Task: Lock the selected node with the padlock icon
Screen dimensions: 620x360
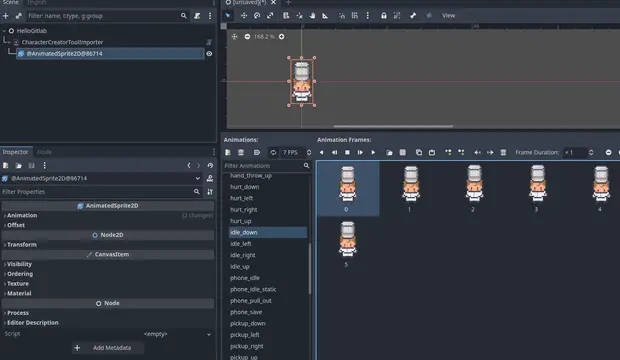Action: (x=384, y=15)
